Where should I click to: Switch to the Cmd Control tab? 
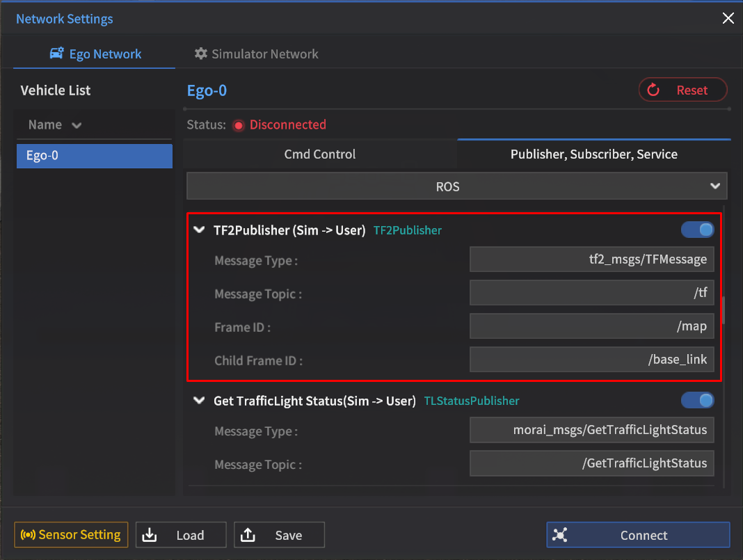pyautogui.click(x=320, y=154)
